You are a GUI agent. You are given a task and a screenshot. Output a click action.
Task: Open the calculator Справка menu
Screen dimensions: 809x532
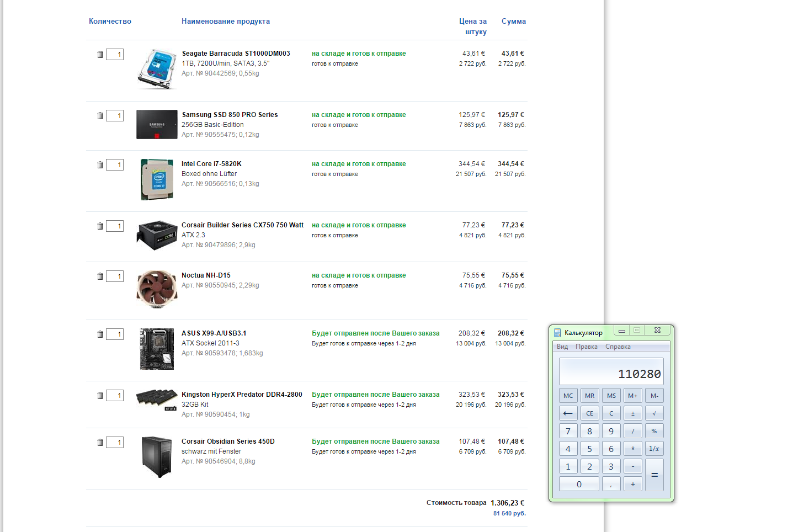(618, 347)
